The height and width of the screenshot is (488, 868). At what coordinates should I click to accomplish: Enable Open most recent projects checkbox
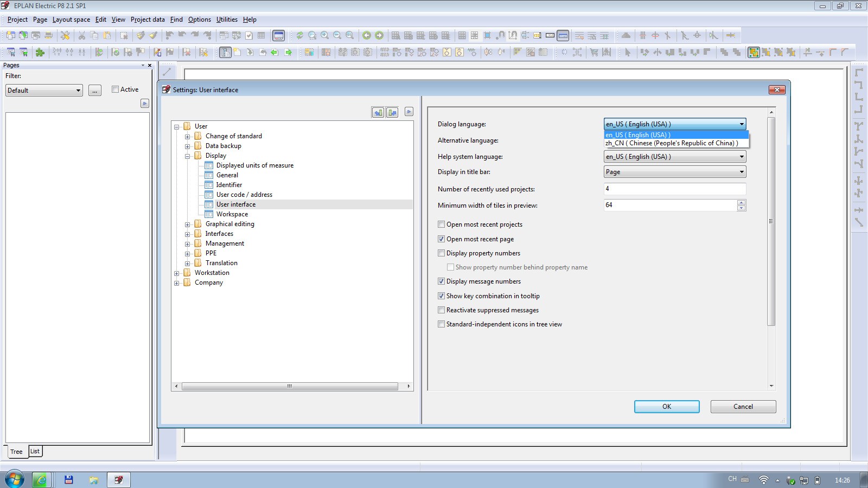441,224
